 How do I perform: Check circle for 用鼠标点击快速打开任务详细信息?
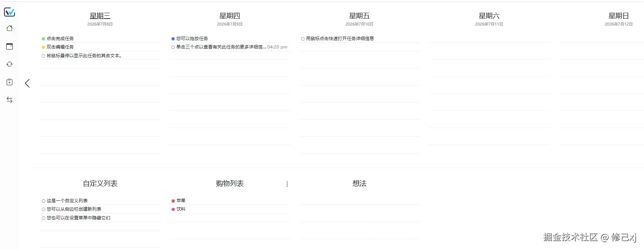(303, 39)
